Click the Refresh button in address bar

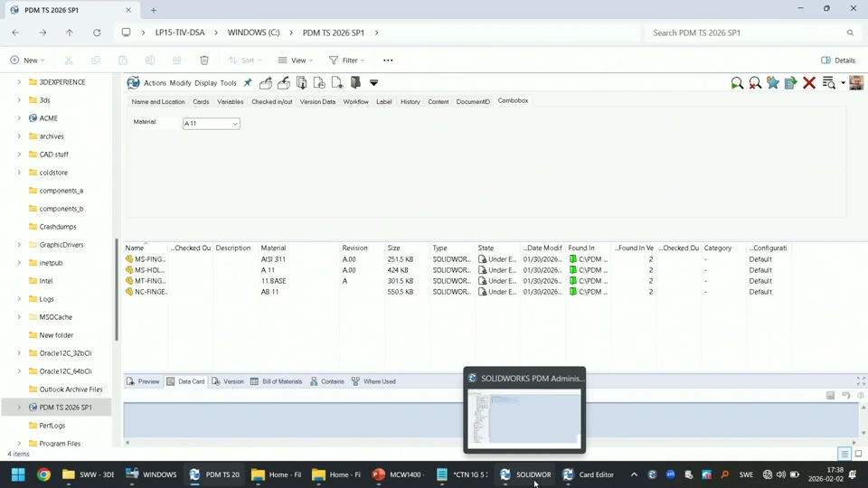97,33
